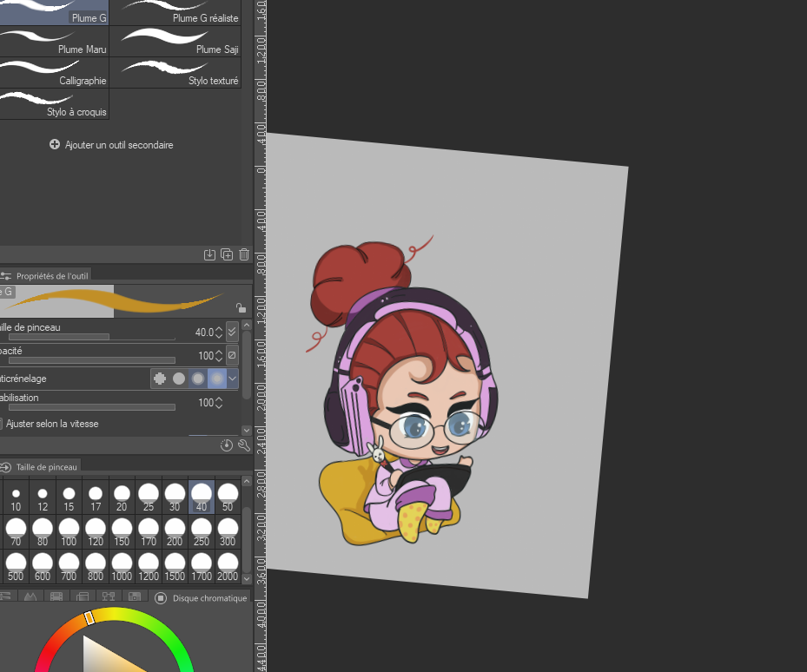Click the duplicate sub tool icon
This screenshot has height=672, width=807.
pyautogui.click(x=227, y=254)
